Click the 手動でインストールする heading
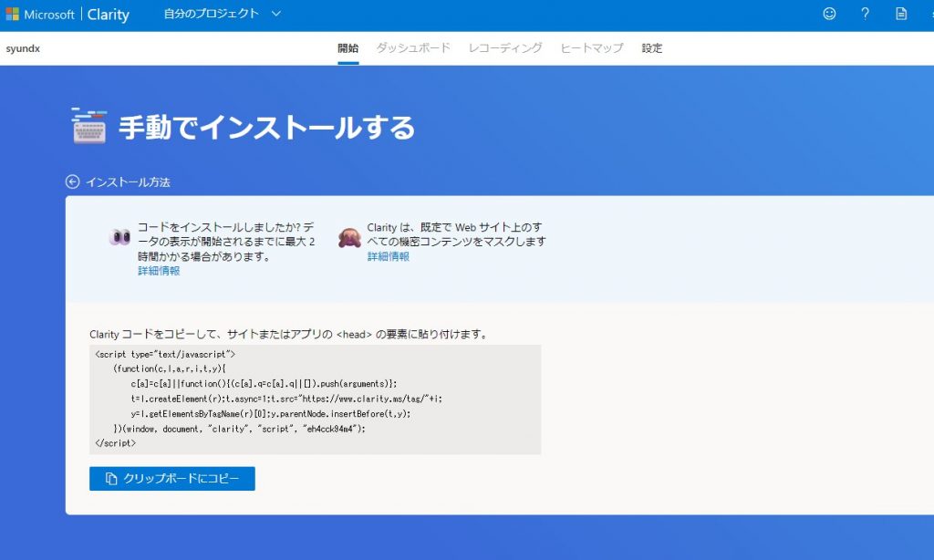Viewport: 934px width, 560px height. point(267,128)
